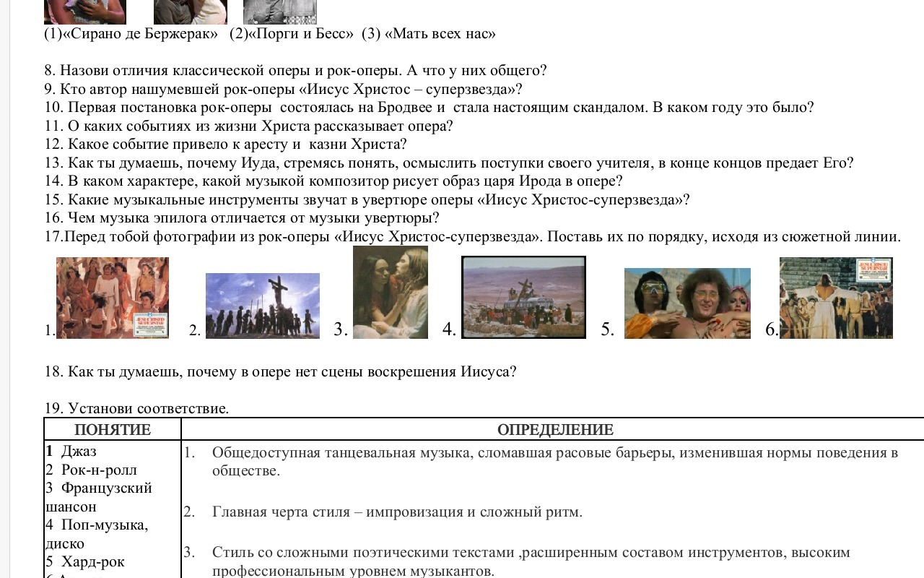Click cropped image above «Мать всех нас» caption
Screen dimensions: 924x578
[x=280, y=12]
